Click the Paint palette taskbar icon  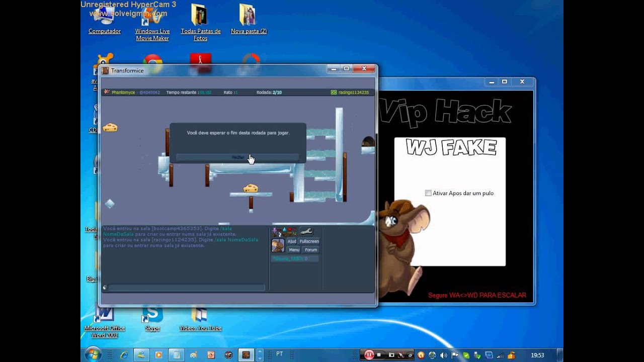[193, 355]
